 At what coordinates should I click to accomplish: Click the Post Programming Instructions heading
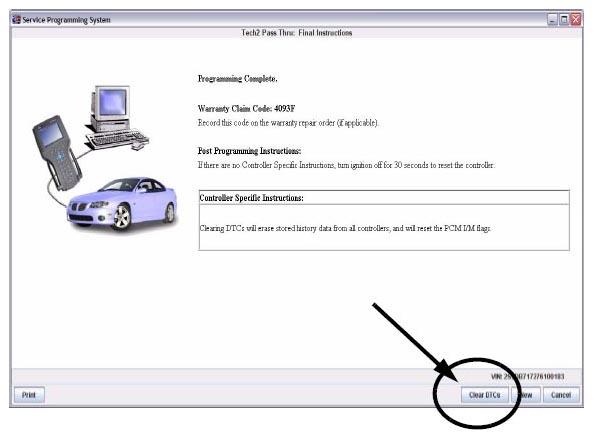249,151
